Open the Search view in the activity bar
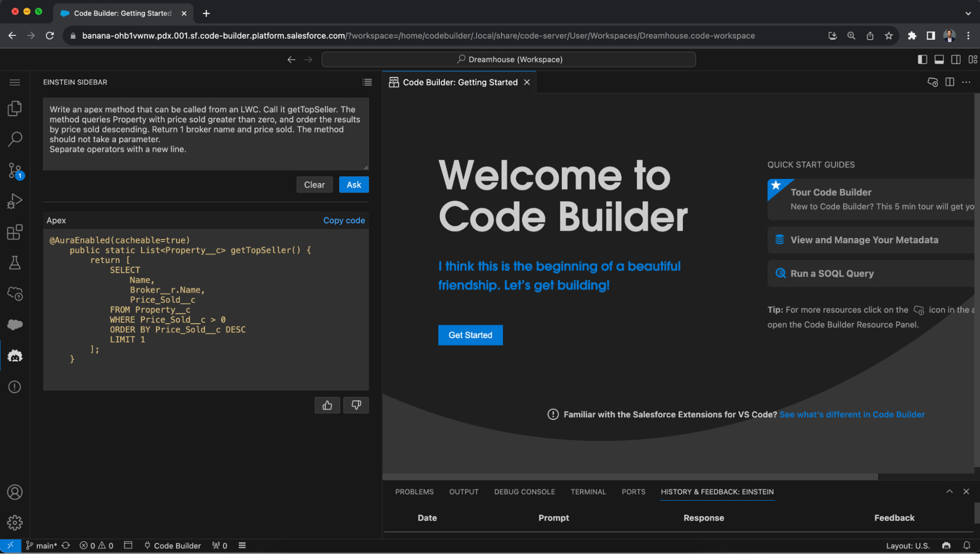Viewport: 980px width, 554px height. 15,139
